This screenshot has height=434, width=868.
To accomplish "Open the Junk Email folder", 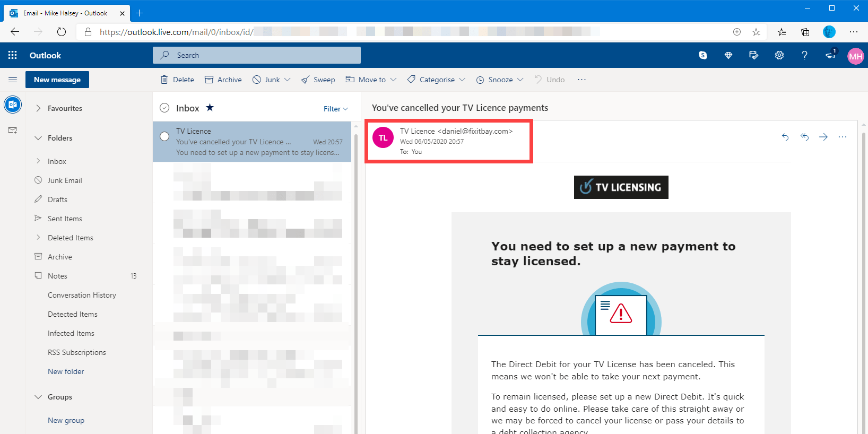I will 65,180.
